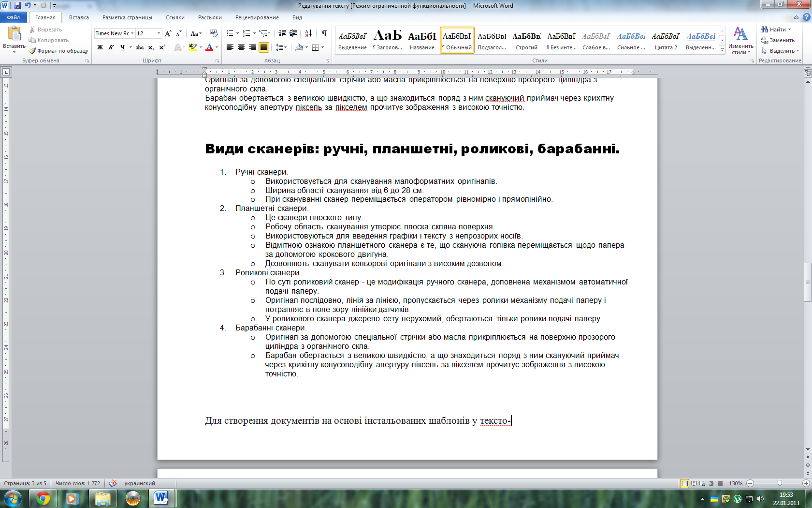Switch to Print Layout view

coord(684,483)
